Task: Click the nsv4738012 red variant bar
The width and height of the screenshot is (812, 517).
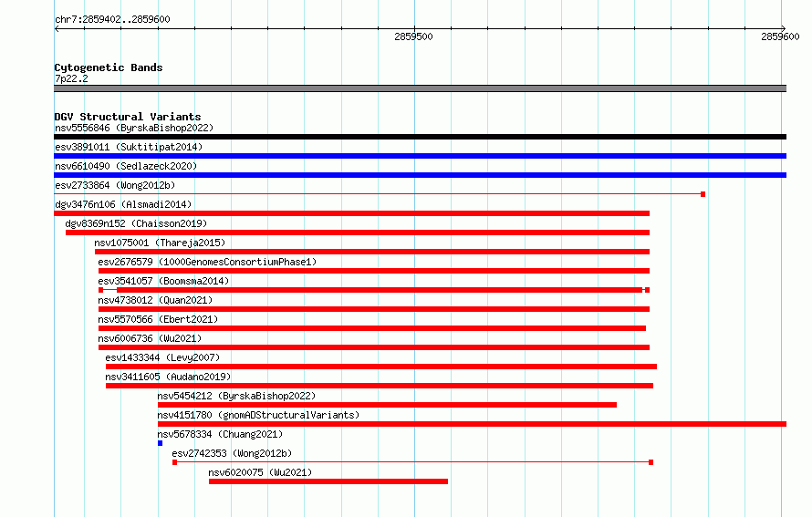Action: point(374,309)
